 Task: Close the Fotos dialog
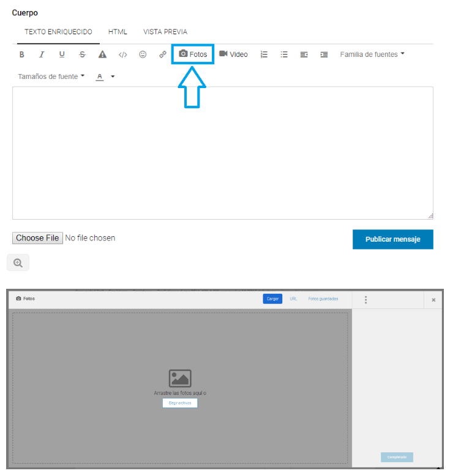click(x=433, y=300)
